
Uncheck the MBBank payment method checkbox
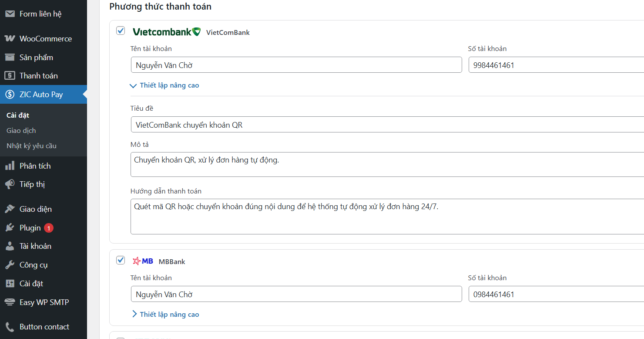(x=121, y=260)
